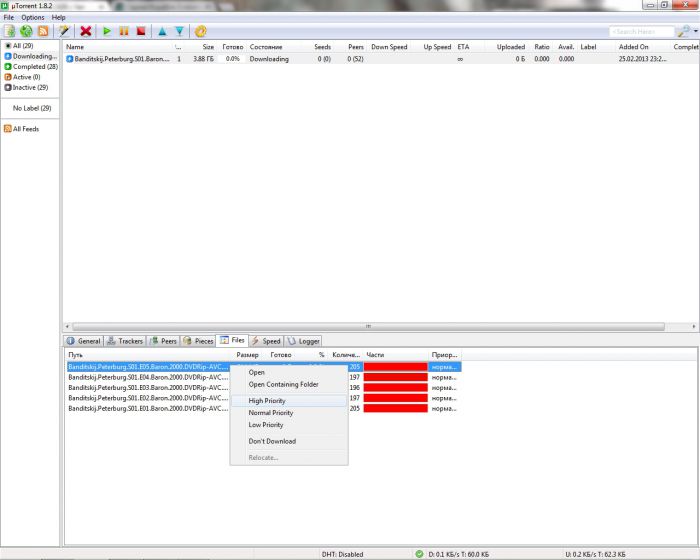The image size is (700, 560).
Task: Switch to the Peers tab
Action: click(164, 341)
